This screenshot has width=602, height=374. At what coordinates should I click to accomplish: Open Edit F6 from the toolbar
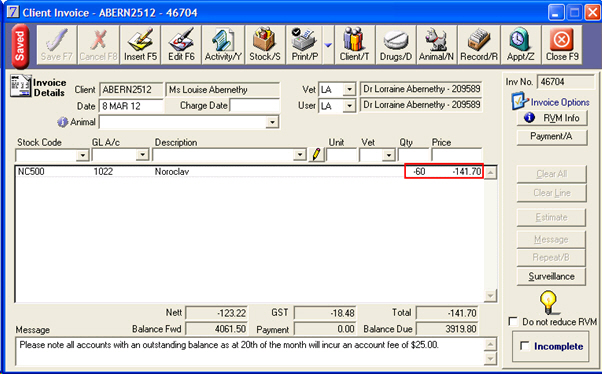coord(181,45)
